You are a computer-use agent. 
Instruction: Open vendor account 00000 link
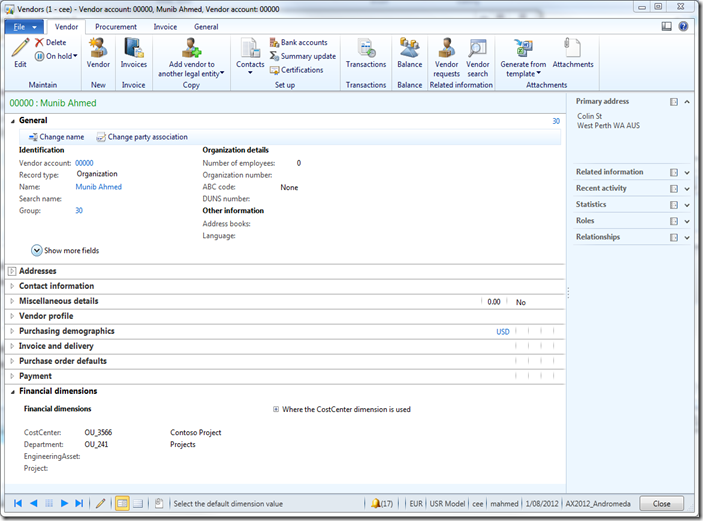84,163
